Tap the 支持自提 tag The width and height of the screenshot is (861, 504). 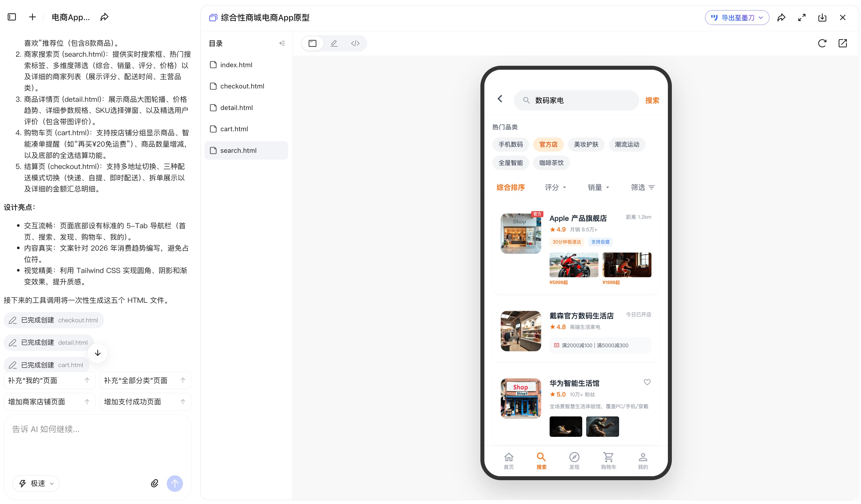point(601,242)
